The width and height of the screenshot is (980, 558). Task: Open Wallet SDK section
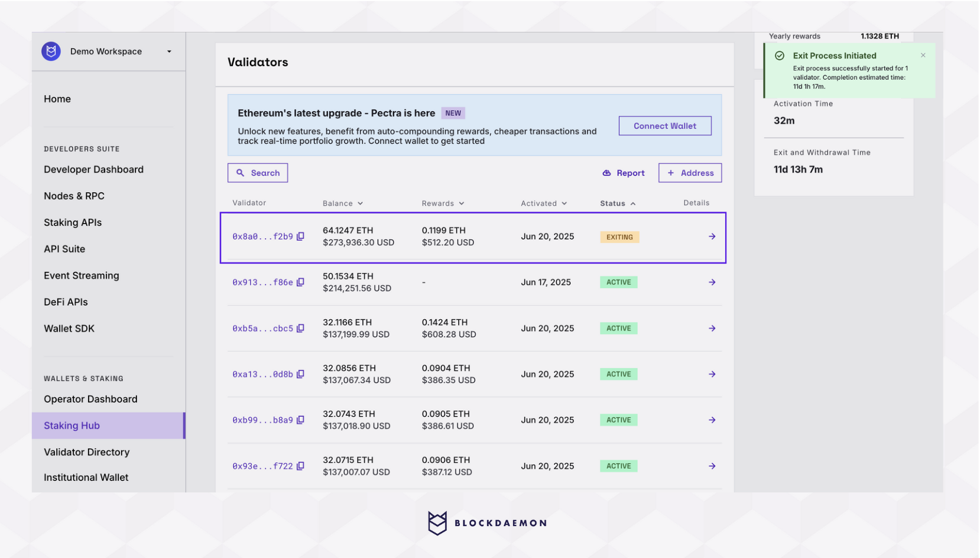point(69,329)
